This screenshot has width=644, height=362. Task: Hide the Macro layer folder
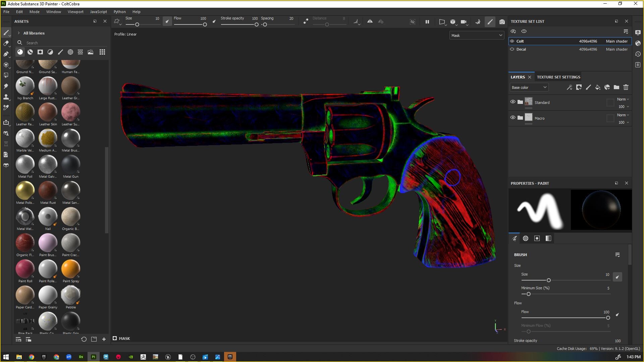[513, 118]
